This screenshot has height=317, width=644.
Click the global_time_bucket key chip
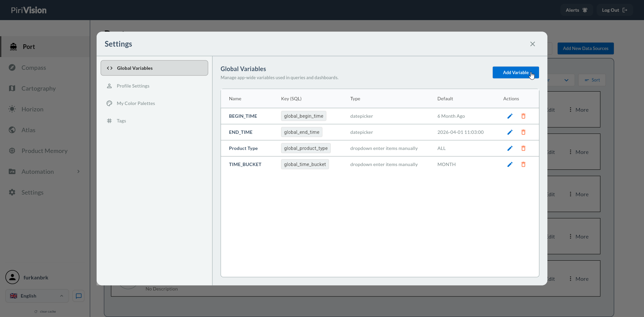[305, 164]
